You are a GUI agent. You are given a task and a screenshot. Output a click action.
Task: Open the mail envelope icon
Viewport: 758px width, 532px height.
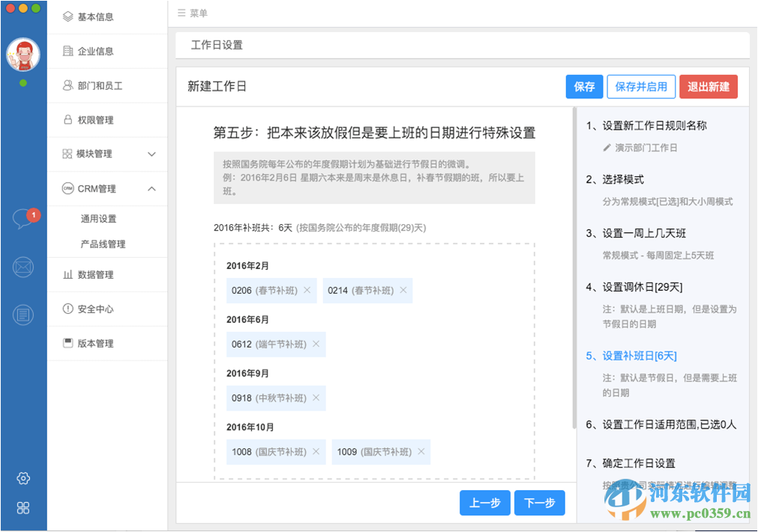tap(23, 267)
